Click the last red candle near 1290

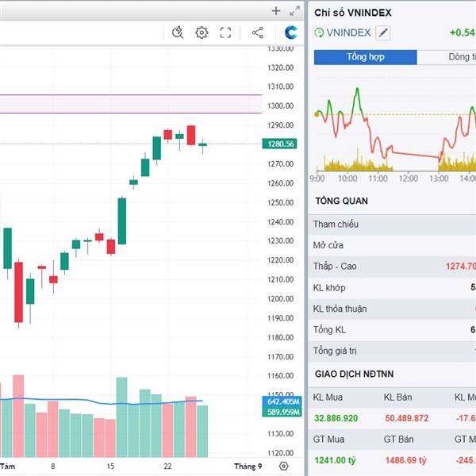click(191, 135)
